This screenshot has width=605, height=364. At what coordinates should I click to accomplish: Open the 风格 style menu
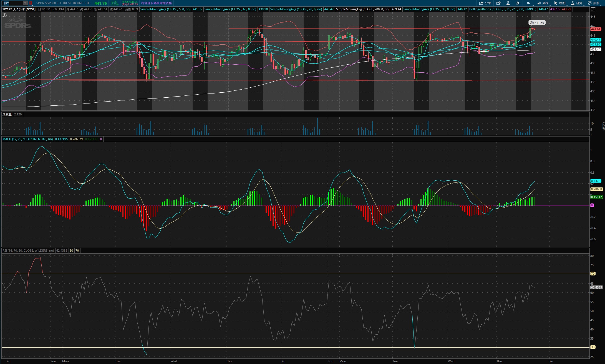click(x=543, y=3)
